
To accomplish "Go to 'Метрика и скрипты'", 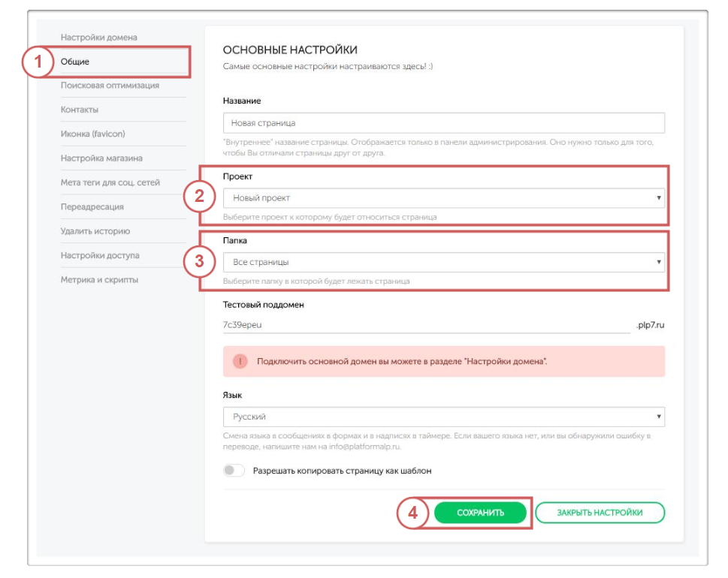I will click(x=99, y=280).
